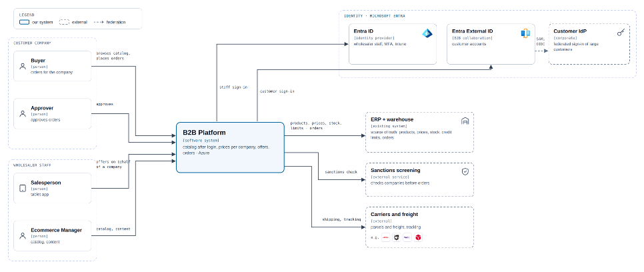644x272 pixels.
Task: Click the 'browses catalog, places orders' label
Action: (113, 56)
